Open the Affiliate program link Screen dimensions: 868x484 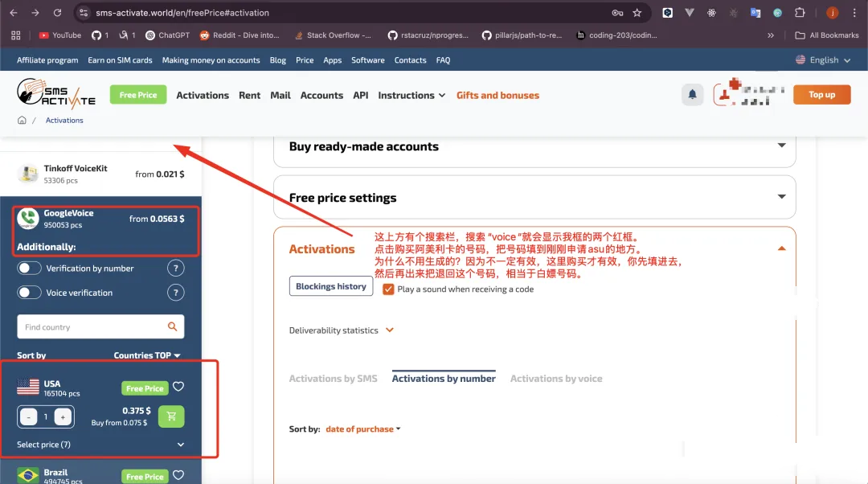click(47, 59)
